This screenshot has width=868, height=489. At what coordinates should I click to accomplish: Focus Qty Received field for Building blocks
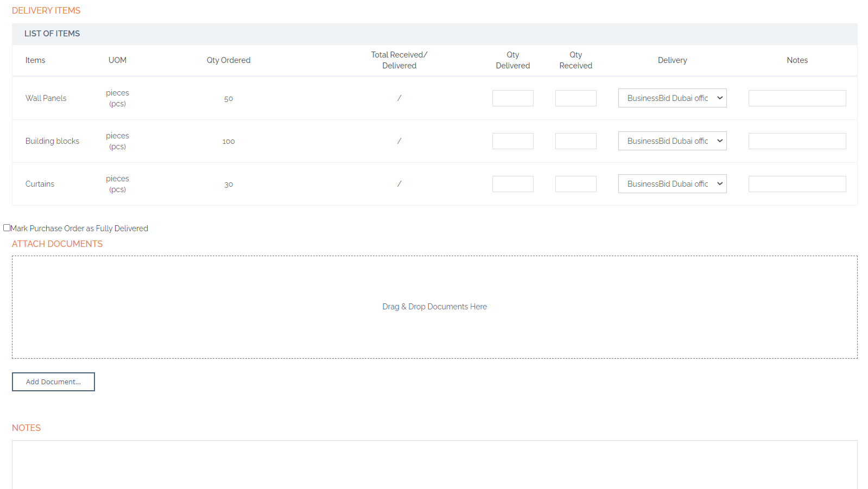pyautogui.click(x=575, y=141)
